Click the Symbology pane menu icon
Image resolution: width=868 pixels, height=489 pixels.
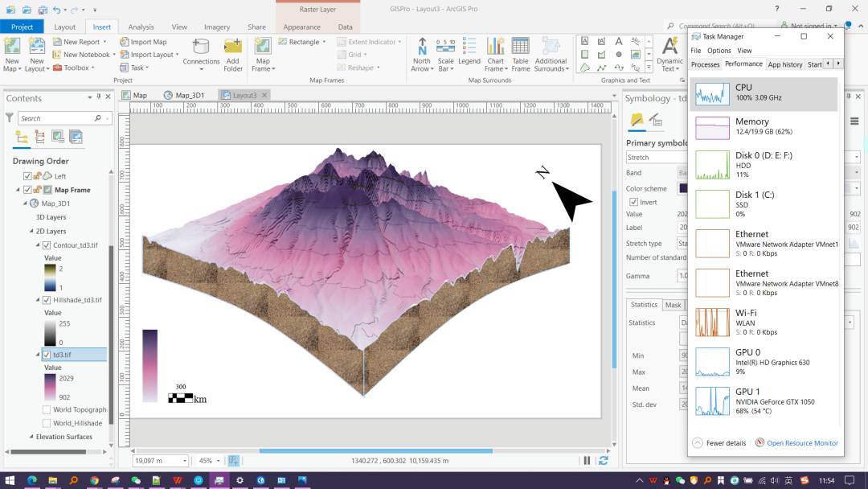click(x=854, y=121)
